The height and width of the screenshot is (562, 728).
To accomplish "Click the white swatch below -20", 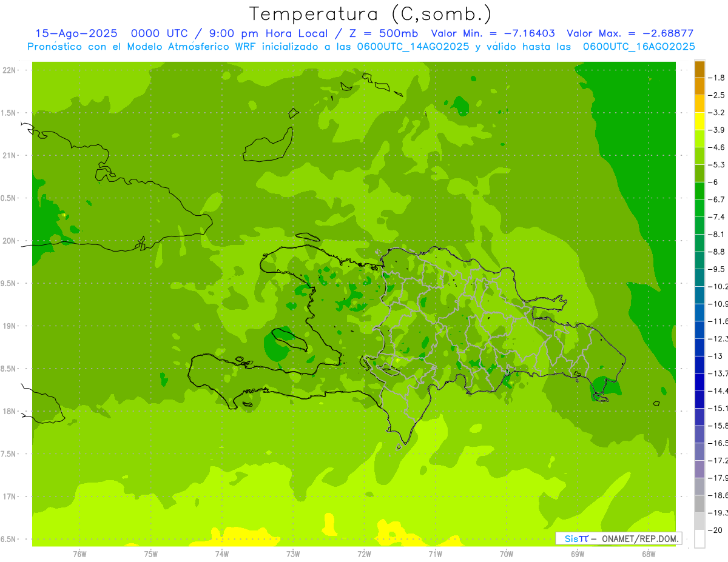I will point(699,539).
